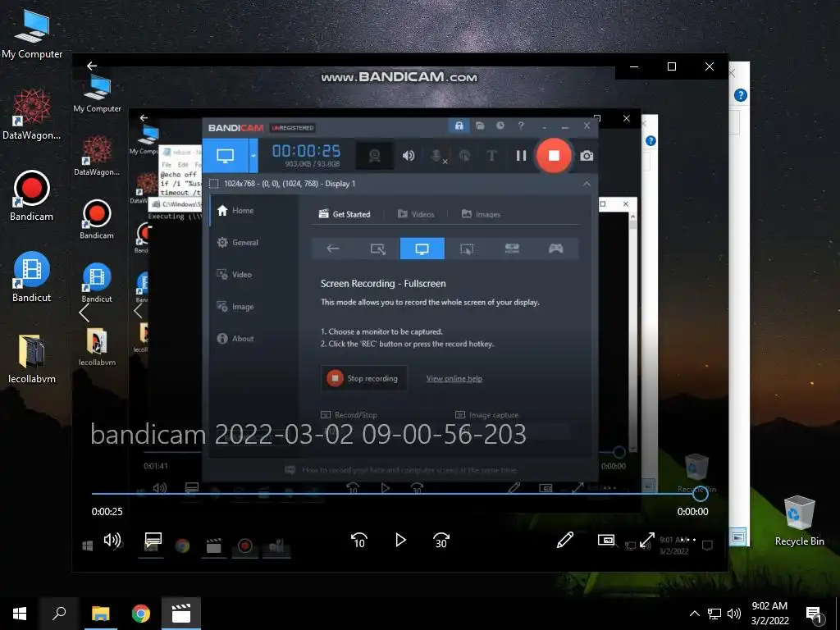Click Bandicam's lock icon in the title bar

459,126
